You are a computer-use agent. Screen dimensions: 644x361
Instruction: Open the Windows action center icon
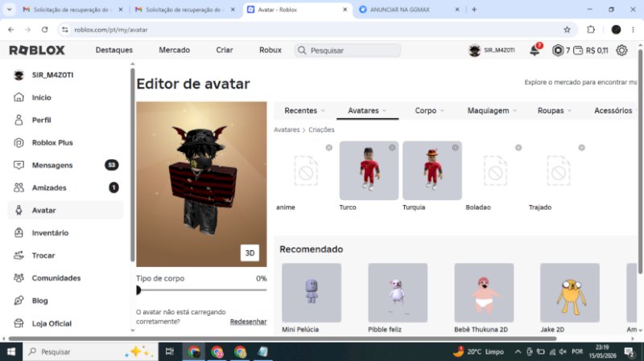629,351
